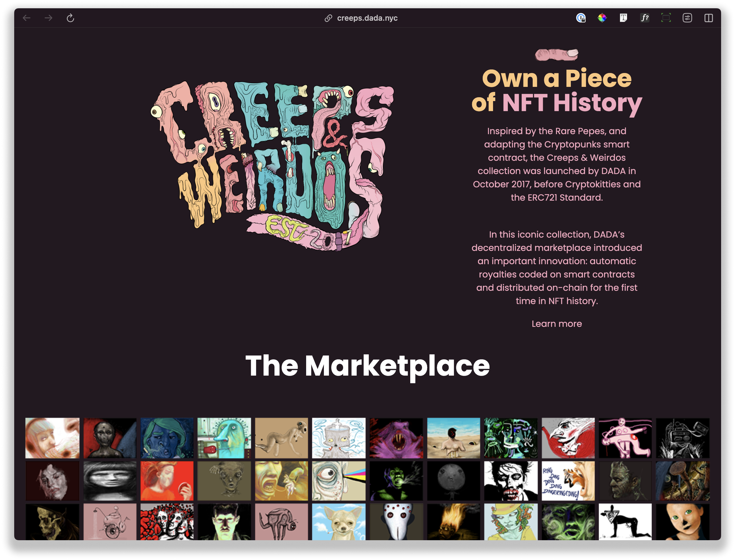This screenshot has height=560, width=735.
Task: Select the green witch blowing smoke thumbnail
Action: [x=396, y=481]
